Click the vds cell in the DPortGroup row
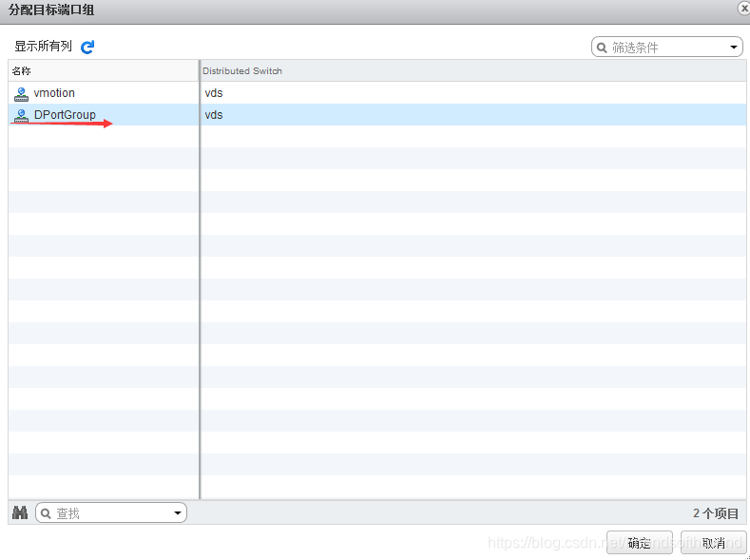The width and height of the screenshot is (750, 560). (x=214, y=115)
